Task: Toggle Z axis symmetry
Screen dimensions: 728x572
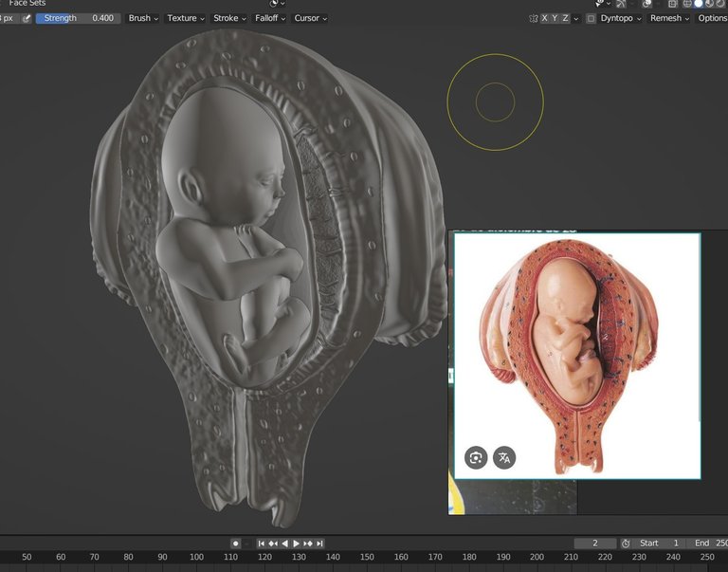Action: pyautogui.click(x=566, y=18)
